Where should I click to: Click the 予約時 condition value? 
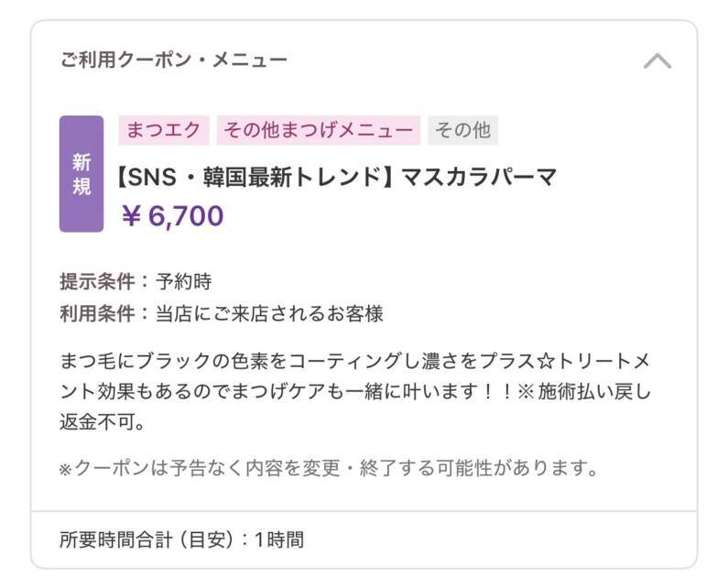click(184, 280)
